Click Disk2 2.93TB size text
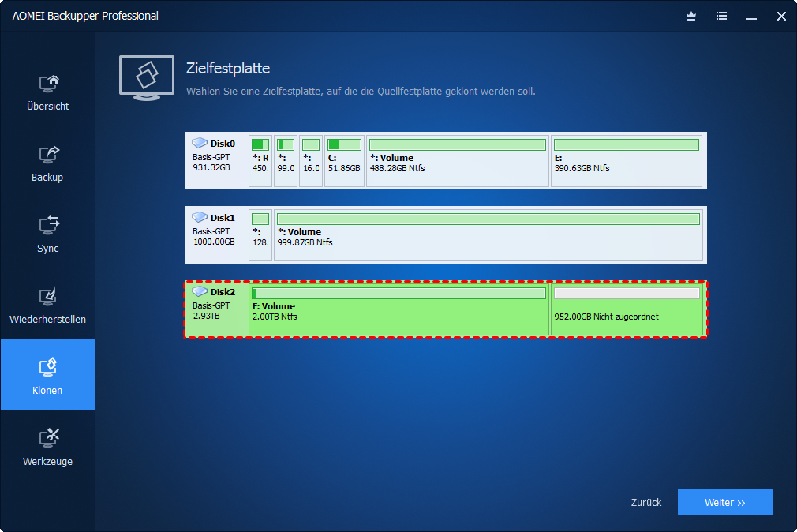Screen dimensions: 797x532 coord(207,316)
